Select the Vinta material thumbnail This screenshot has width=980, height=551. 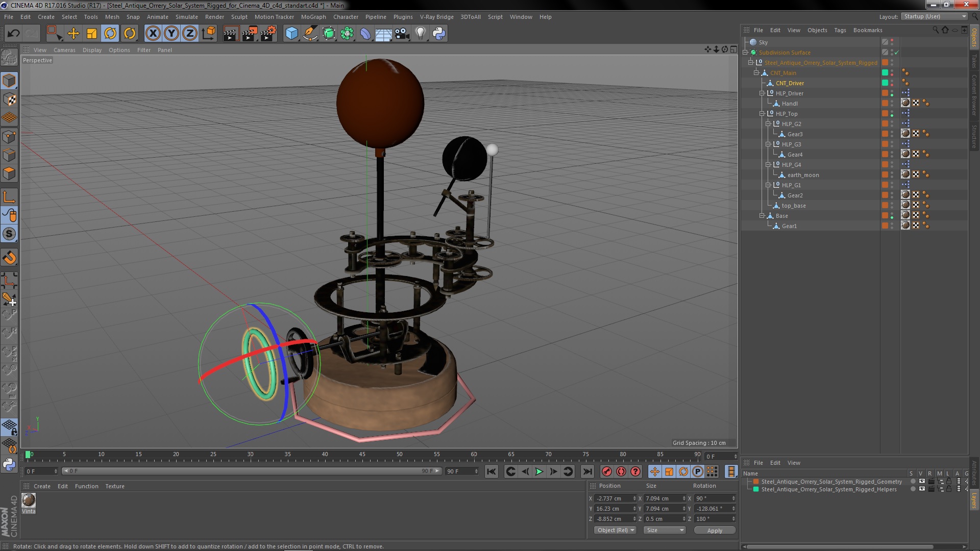point(29,500)
